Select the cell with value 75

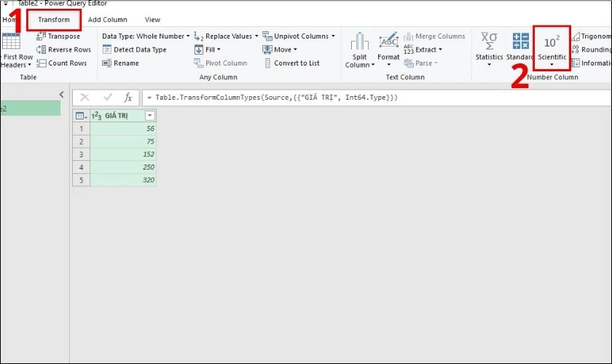[123, 141]
